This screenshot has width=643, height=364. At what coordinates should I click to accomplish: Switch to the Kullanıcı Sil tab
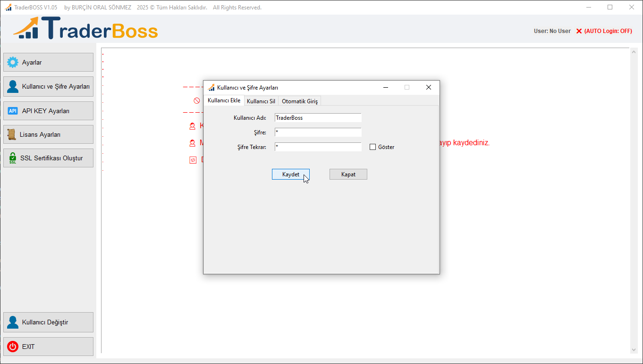click(x=261, y=100)
